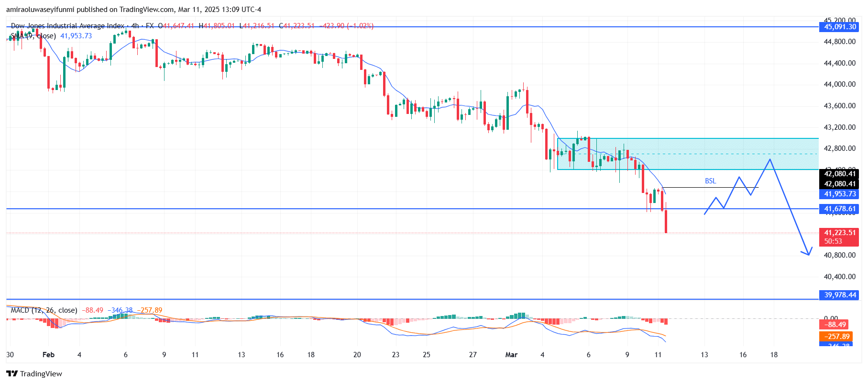Click the −423.90 (−1.02%) change value

pyautogui.click(x=346, y=26)
